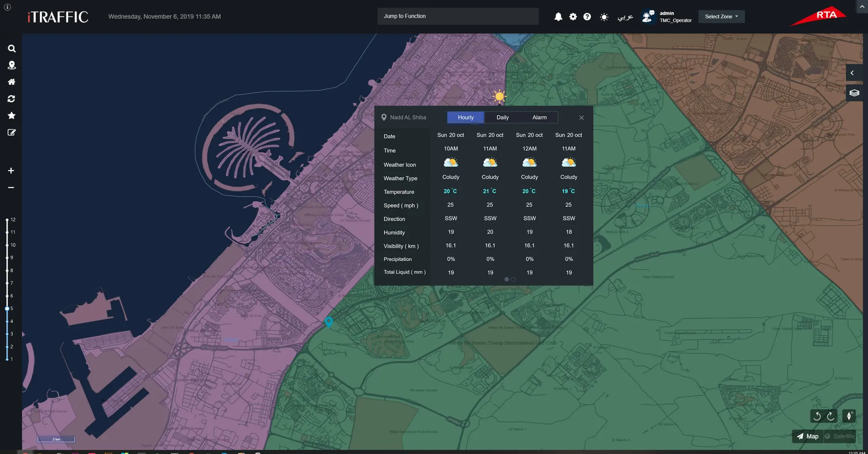Image resolution: width=868 pixels, height=454 pixels.
Task: Rotate map clockwise
Action: [x=830, y=416]
